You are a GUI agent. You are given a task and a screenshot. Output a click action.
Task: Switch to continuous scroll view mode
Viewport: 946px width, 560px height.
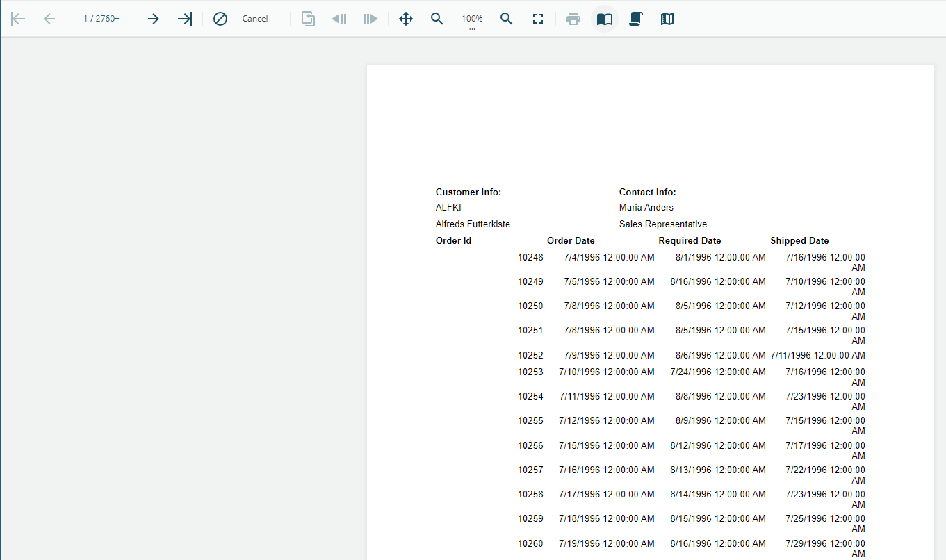[x=635, y=19]
